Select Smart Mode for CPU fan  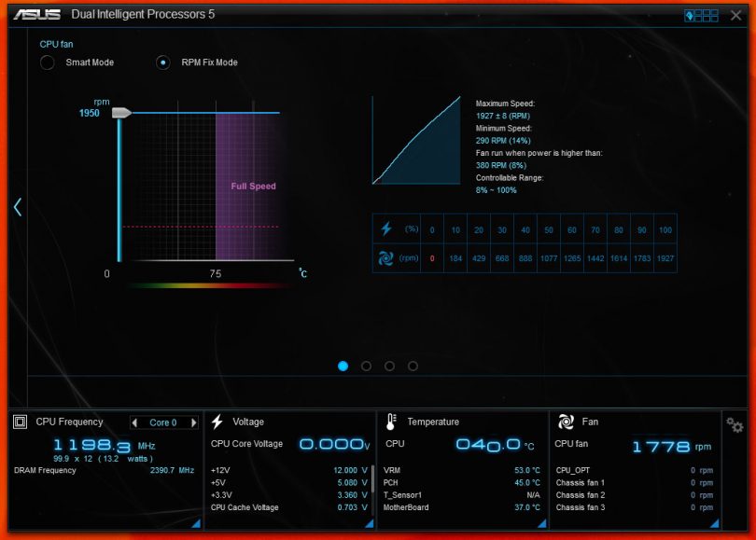pos(48,62)
